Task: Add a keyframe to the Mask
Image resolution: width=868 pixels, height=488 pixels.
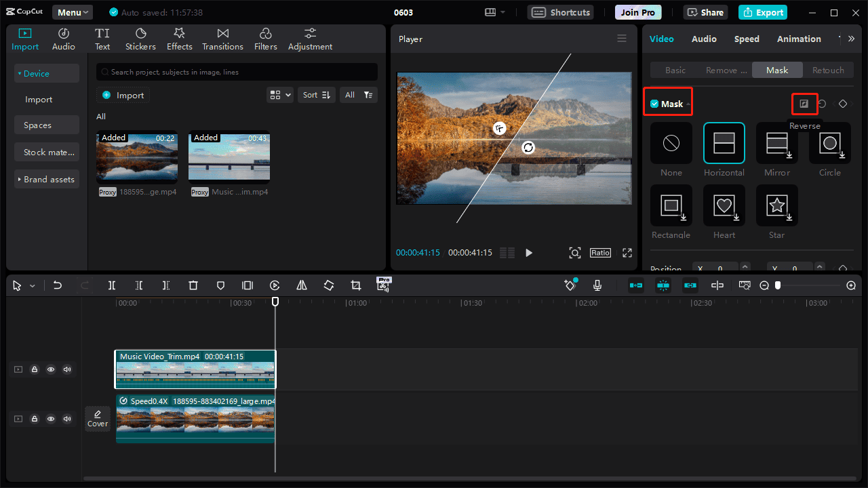Action: pyautogui.click(x=843, y=104)
